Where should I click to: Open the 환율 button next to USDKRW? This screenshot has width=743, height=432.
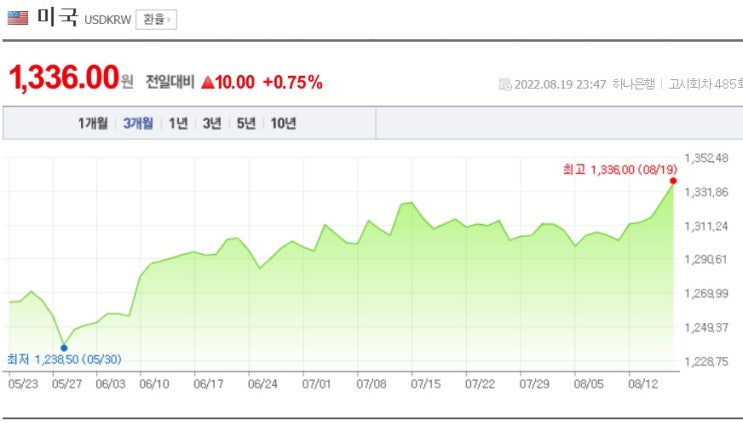156,19
